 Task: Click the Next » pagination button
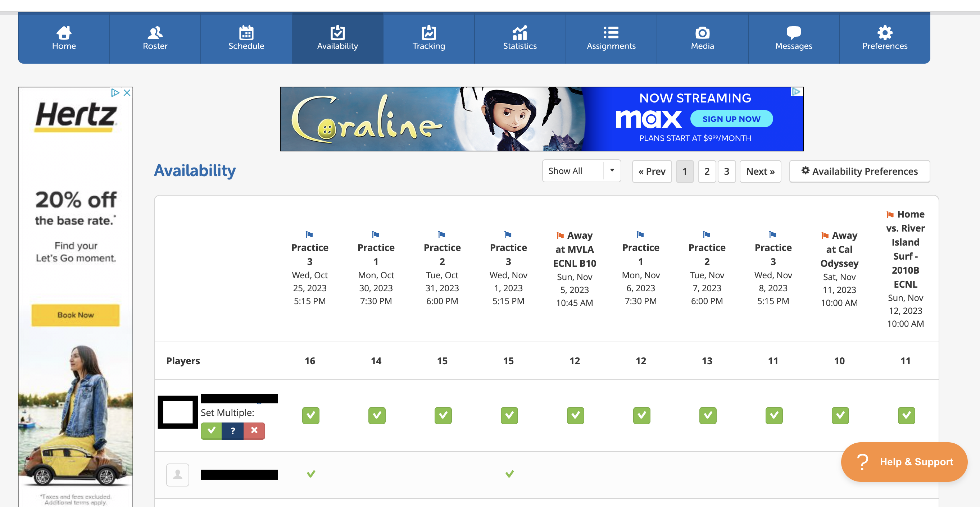[760, 172]
